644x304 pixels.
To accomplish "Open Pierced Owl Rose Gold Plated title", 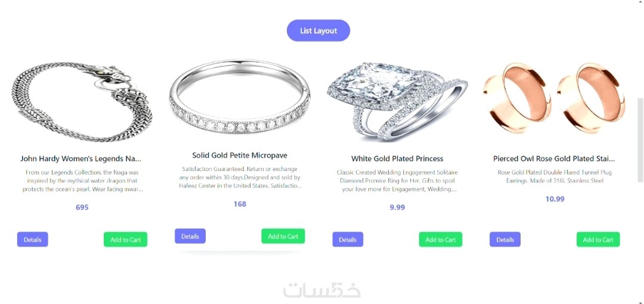I will tap(554, 159).
